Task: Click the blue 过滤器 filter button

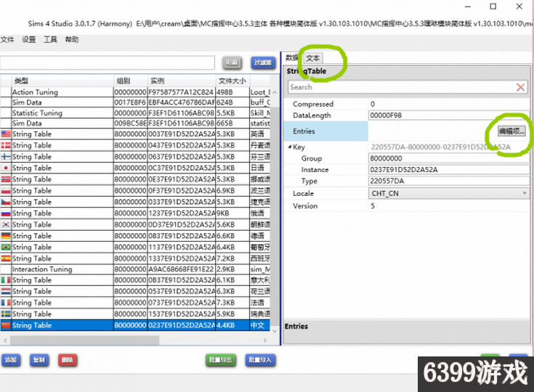Action: point(263,62)
